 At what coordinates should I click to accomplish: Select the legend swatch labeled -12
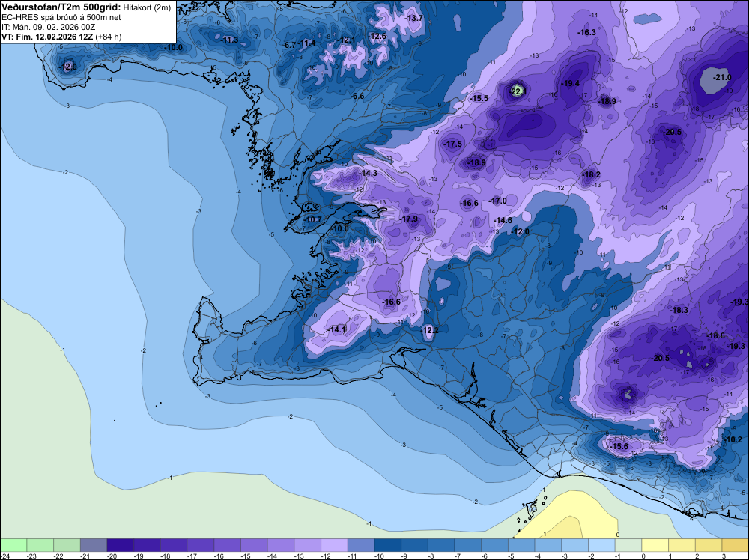334,545
